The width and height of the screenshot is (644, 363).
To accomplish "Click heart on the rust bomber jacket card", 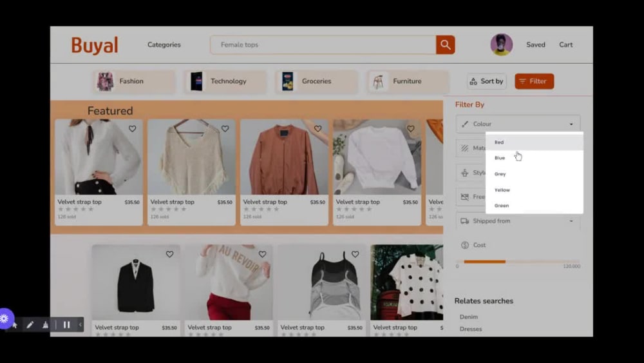I will 318,129.
